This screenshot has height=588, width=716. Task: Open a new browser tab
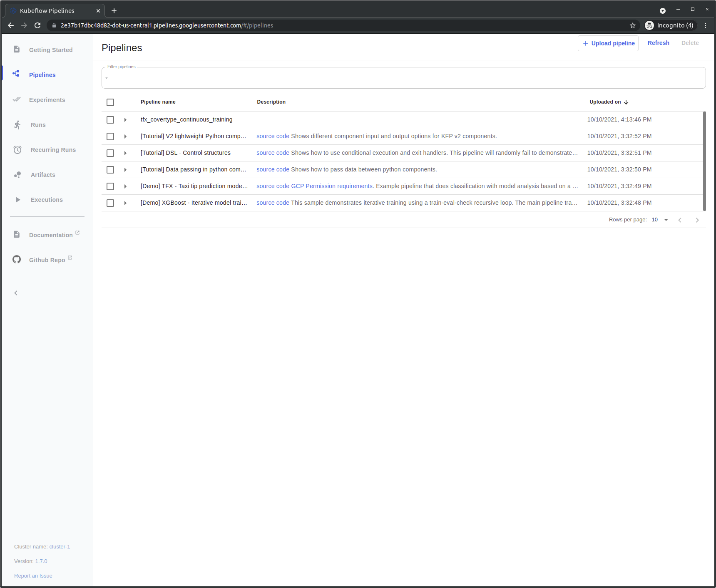(x=114, y=11)
